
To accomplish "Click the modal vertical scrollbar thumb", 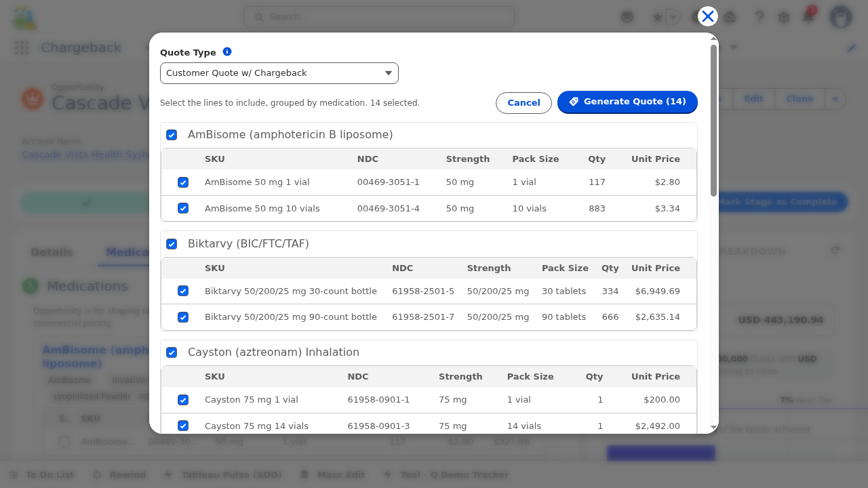I will (713, 121).
